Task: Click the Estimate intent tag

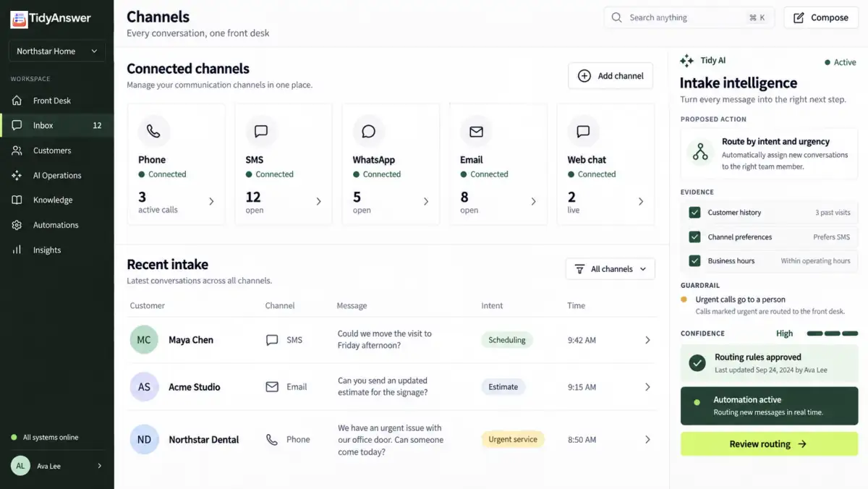Action: tap(503, 387)
